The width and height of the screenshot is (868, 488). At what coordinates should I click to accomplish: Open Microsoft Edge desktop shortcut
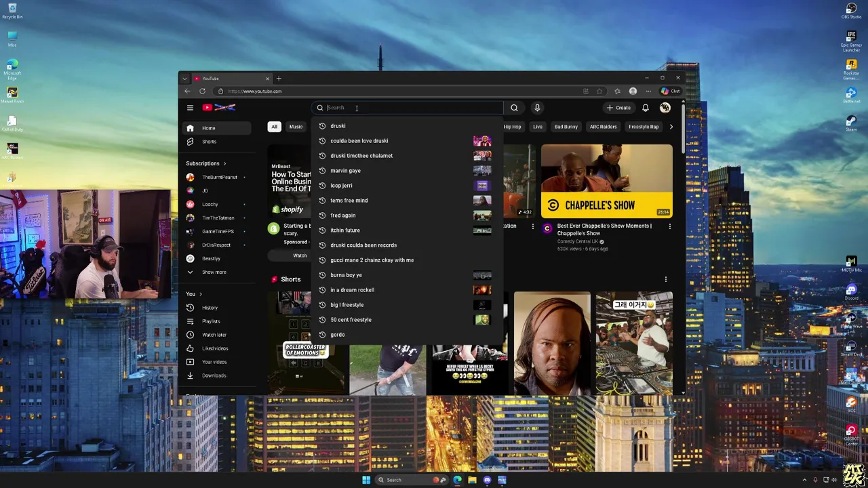tap(12, 70)
